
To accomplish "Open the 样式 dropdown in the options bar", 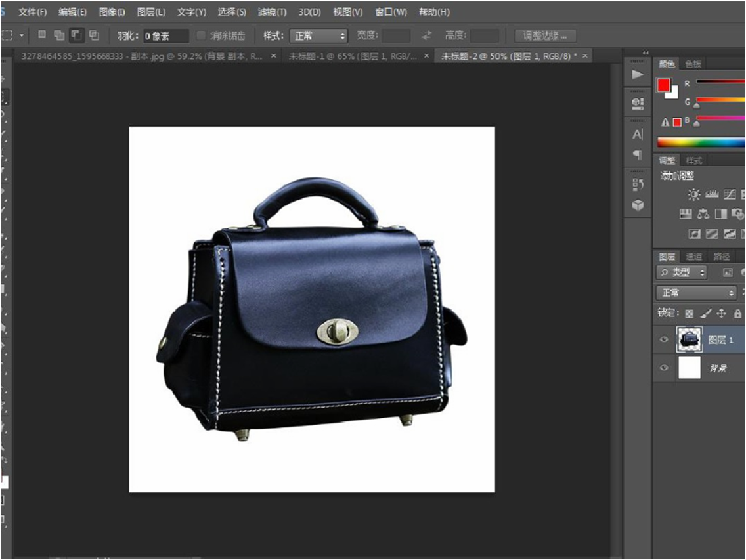I will click(318, 35).
